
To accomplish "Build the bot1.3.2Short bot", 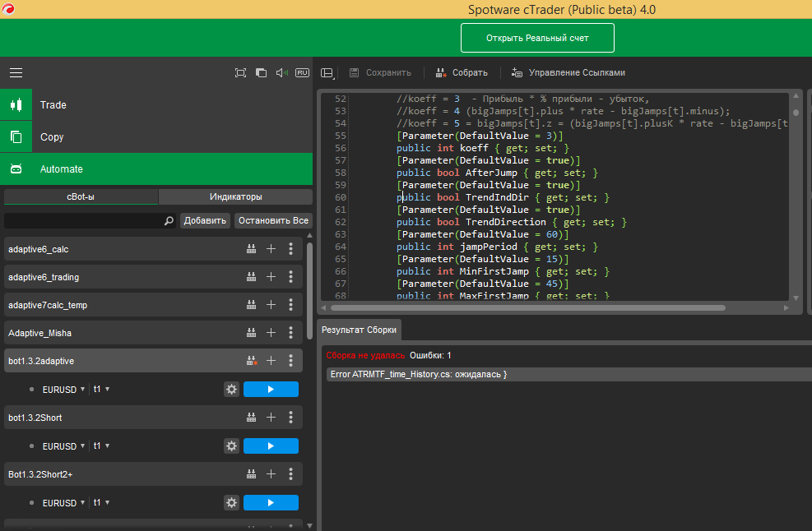I will [x=251, y=417].
